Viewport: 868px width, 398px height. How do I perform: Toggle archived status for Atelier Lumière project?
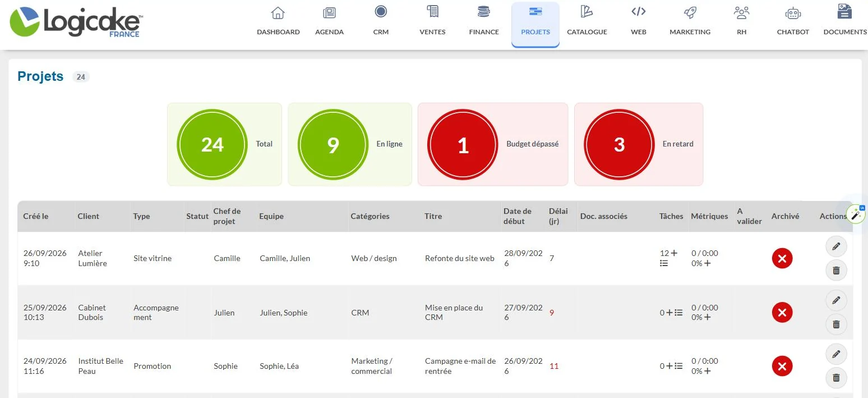782,258
